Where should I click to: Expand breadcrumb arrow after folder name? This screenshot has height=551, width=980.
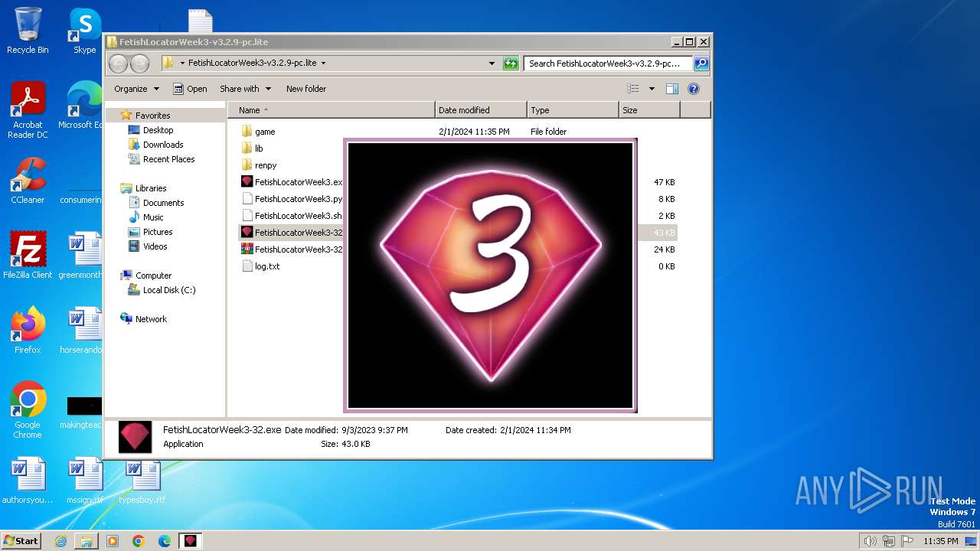tap(323, 64)
